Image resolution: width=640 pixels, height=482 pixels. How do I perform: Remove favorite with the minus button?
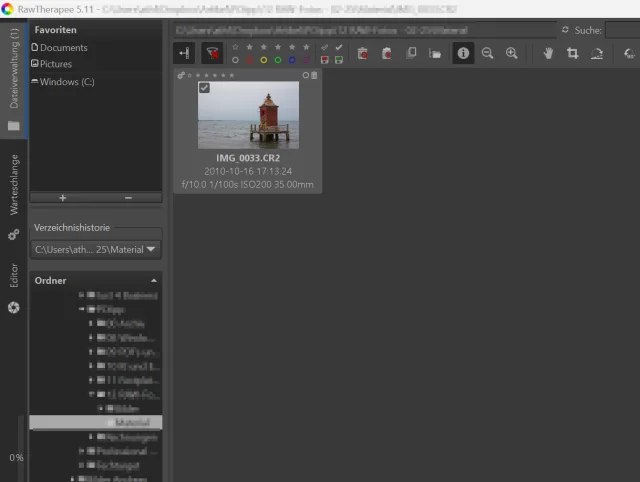click(129, 198)
